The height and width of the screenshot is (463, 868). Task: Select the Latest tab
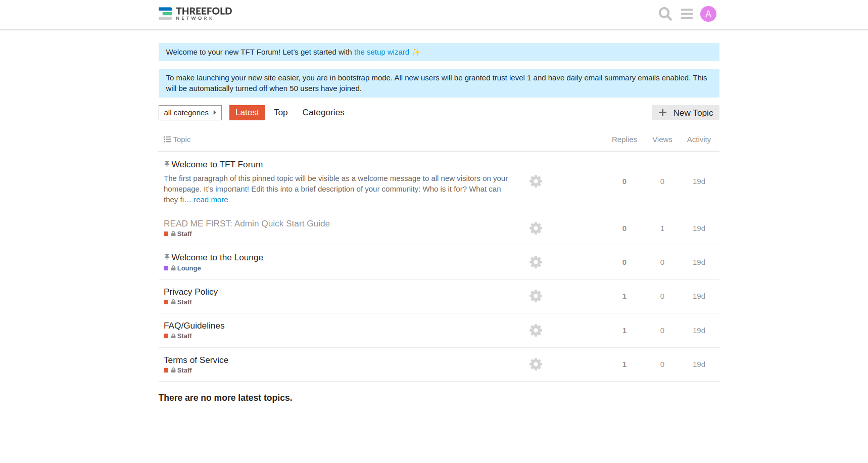point(247,113)
